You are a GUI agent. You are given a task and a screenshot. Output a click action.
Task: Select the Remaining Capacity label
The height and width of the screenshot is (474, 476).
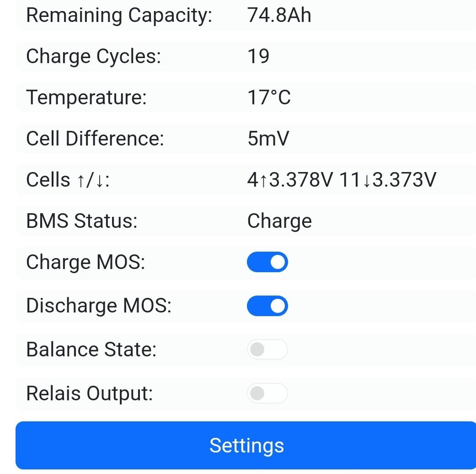[x=119, y=15]
